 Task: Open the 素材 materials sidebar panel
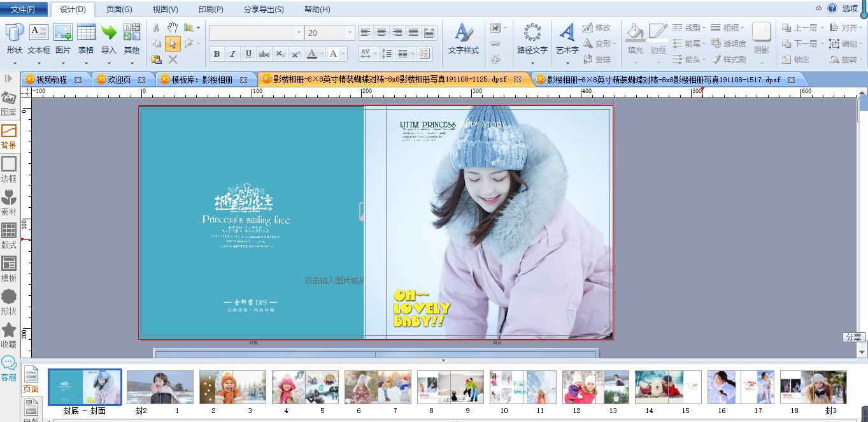coord(9,203)
